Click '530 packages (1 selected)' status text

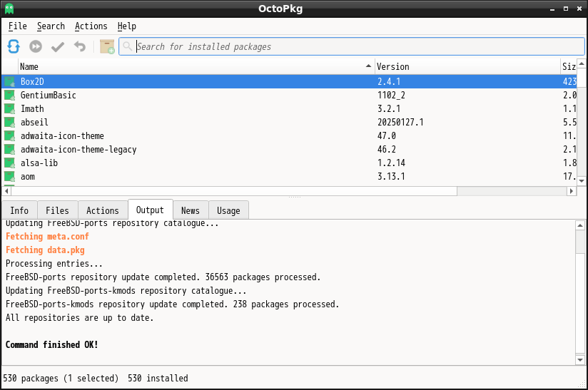tap(61, 379)
